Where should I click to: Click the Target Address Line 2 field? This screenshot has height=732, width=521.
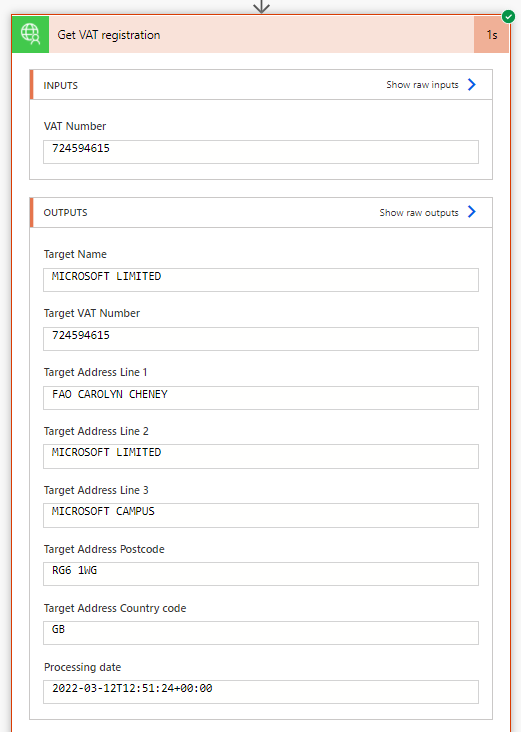[261, 456]
